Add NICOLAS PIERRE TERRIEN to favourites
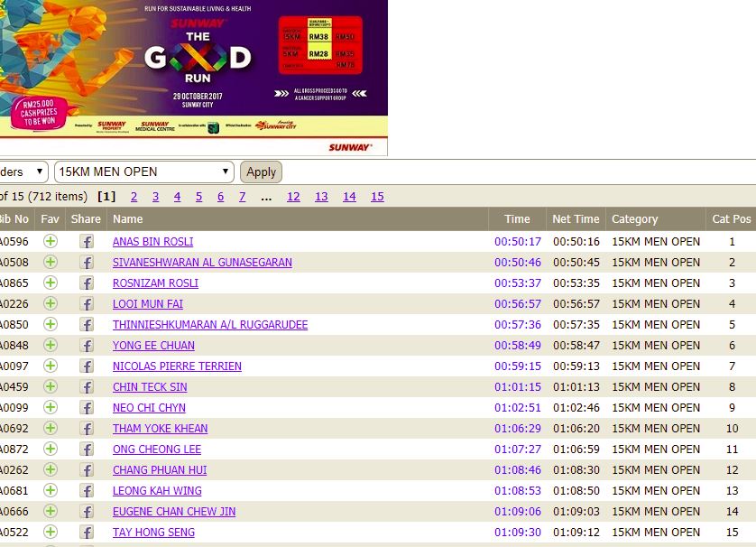The image size is (756, 547). click(51, 366)
